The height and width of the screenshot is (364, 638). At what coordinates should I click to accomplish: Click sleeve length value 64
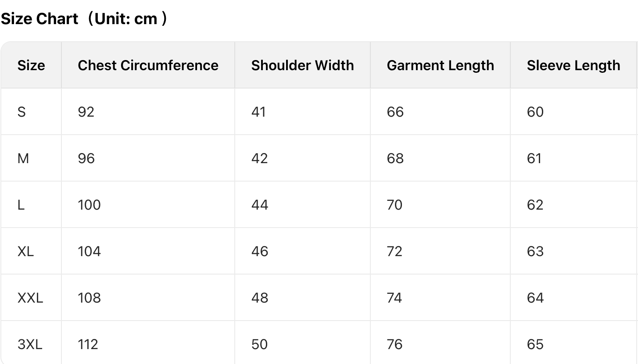click(535, 298)
